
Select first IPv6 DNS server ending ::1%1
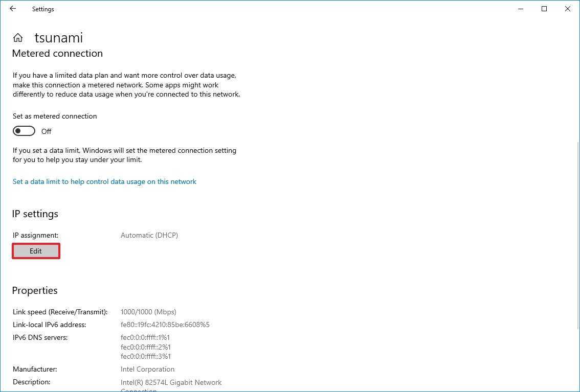point(145,337)
